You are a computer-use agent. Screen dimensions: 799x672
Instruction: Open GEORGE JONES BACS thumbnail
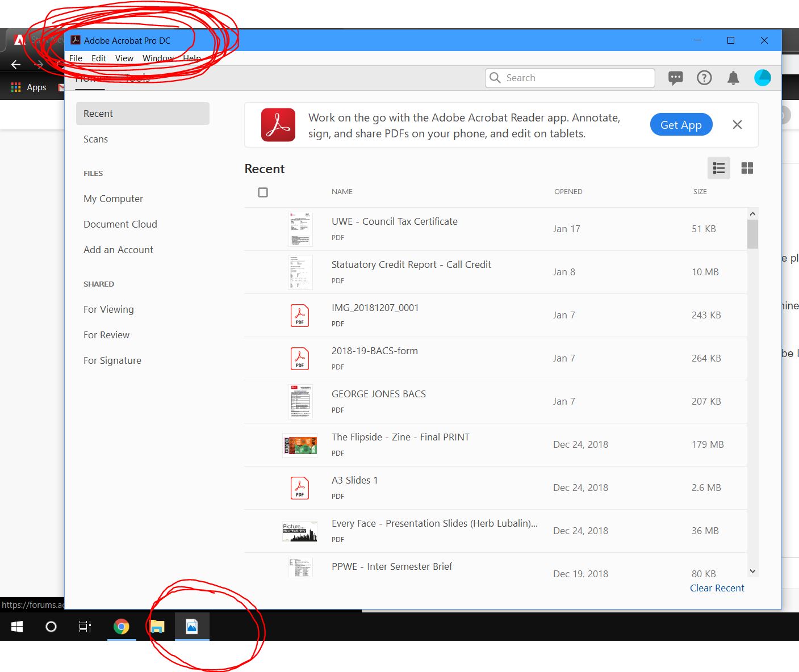pos(300,402)
